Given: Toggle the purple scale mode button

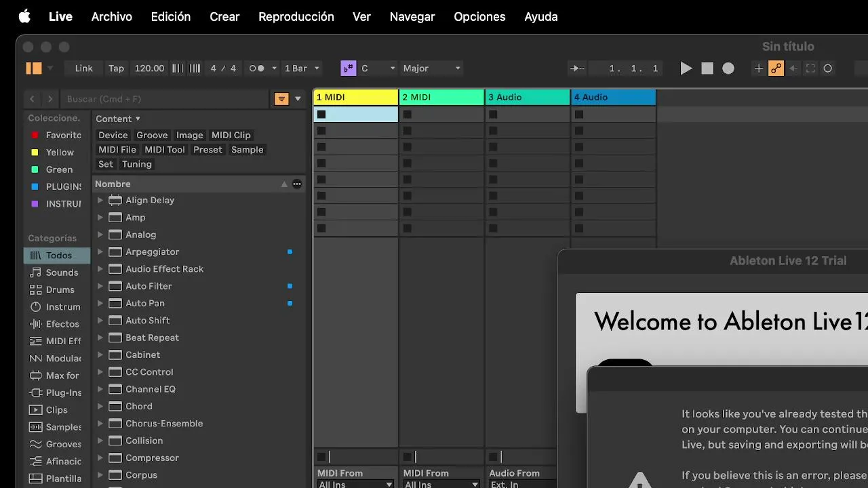Looking at the screenshot, I should (349, 68).
